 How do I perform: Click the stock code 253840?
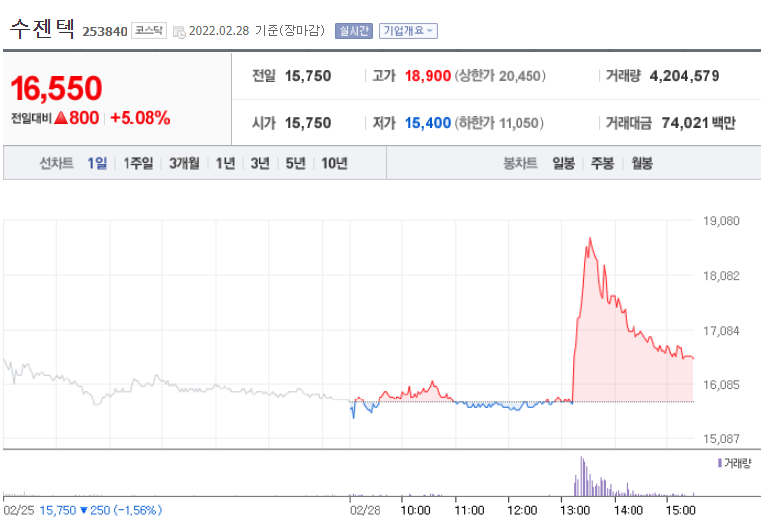(105, 32)
